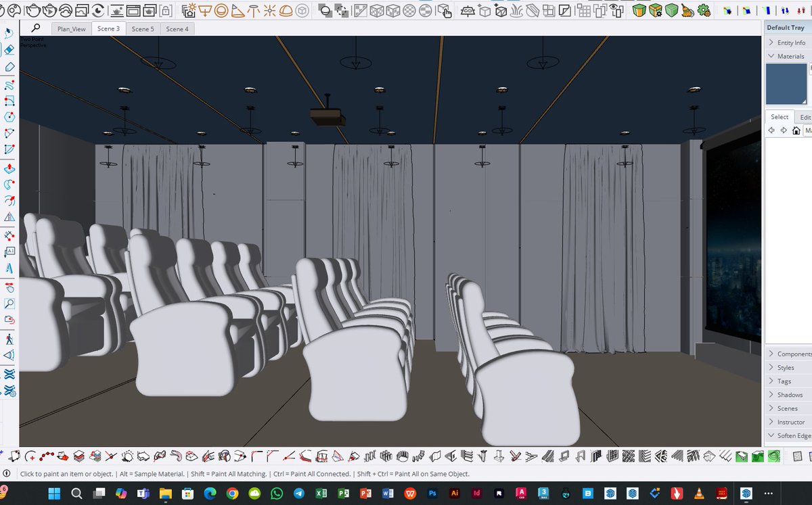The width and height of the screenshot is (812, 505).
Task: Expand the Shadows panel
Action: click(x=788, y=394)
